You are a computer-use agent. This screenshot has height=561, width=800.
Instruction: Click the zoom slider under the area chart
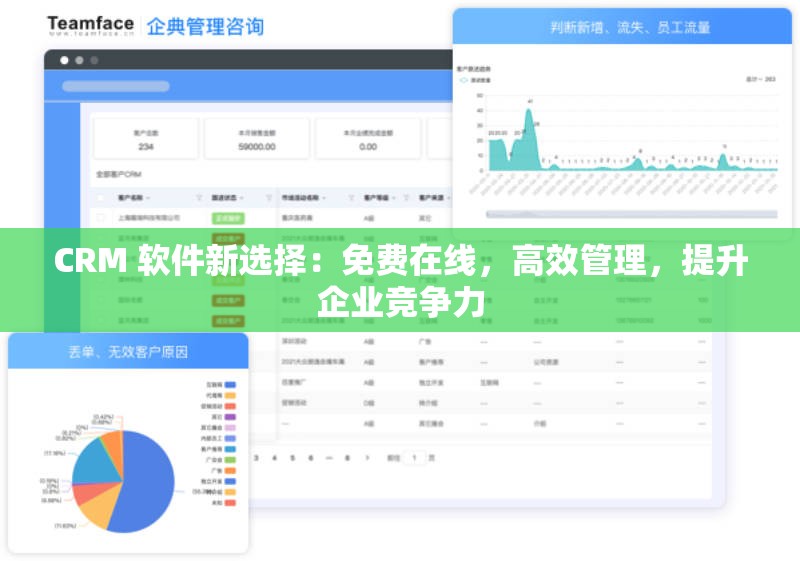[632, 214]
